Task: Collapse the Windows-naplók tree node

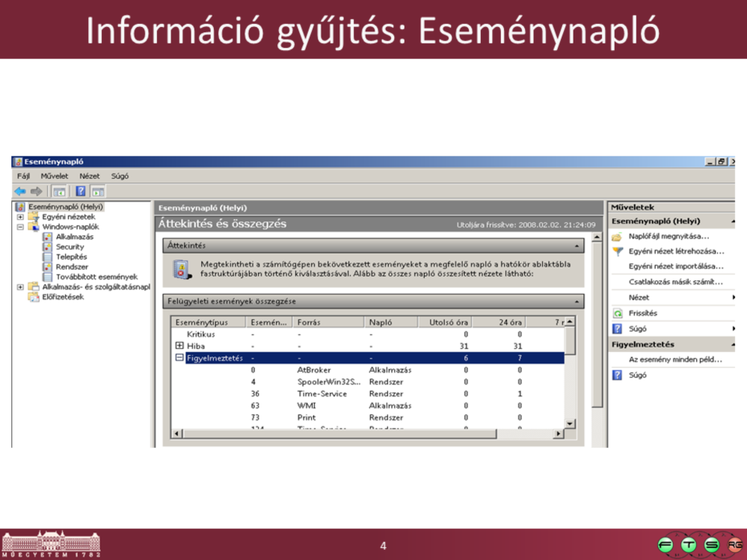Action: click(20, 227)
